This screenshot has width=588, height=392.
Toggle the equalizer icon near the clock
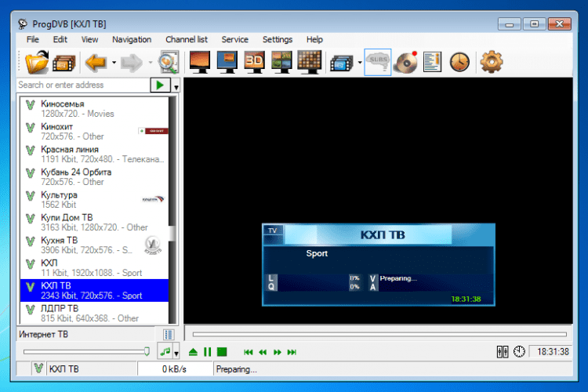[503, 352]
